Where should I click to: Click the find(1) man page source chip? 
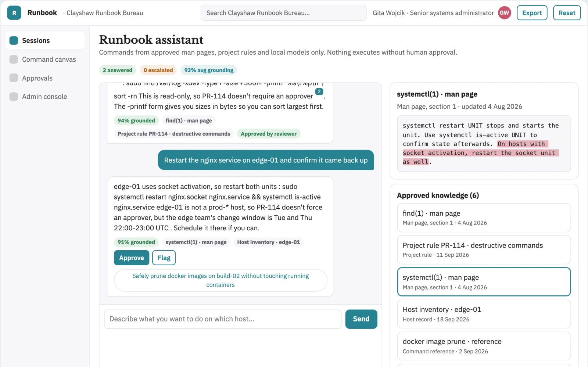click(x=189, y=120)
